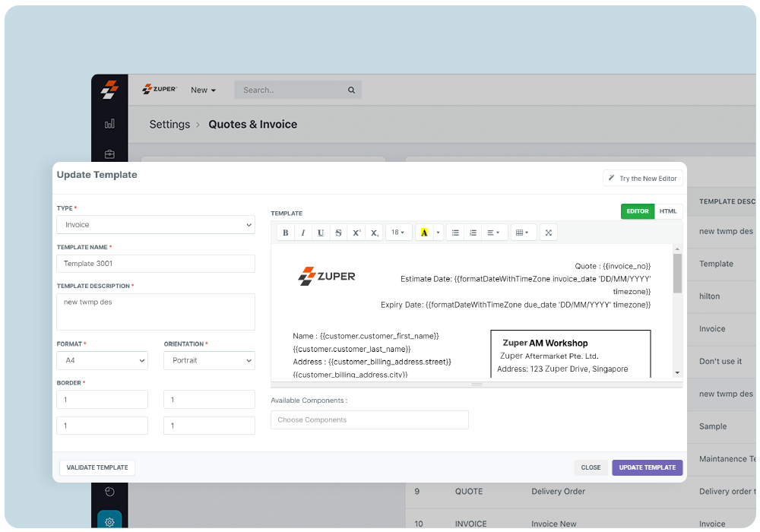Insert an unordered bullet list
This screenshot has width=760, height=532.
tap(455, 233)
